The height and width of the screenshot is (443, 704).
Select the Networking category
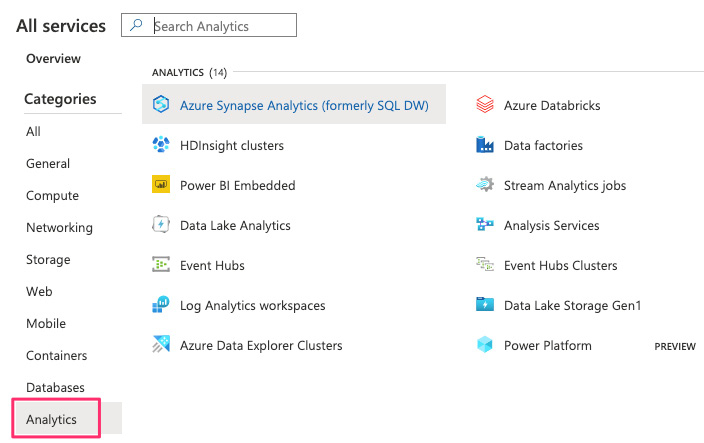click(x=59, y=228)
